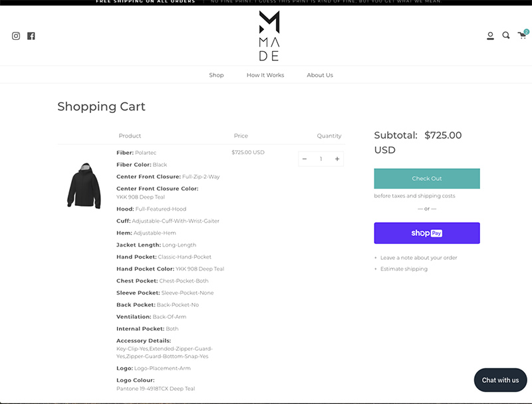Pay with the Shop Pay button
The width and height of the screenshot is (532, 404).
point(427,233)
